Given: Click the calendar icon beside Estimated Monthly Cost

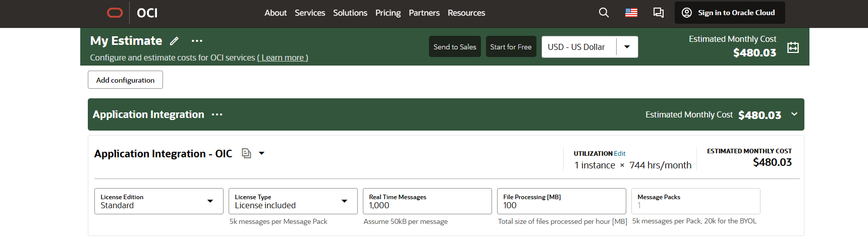Looking at the screenshot, I should (x=793, y=47).
